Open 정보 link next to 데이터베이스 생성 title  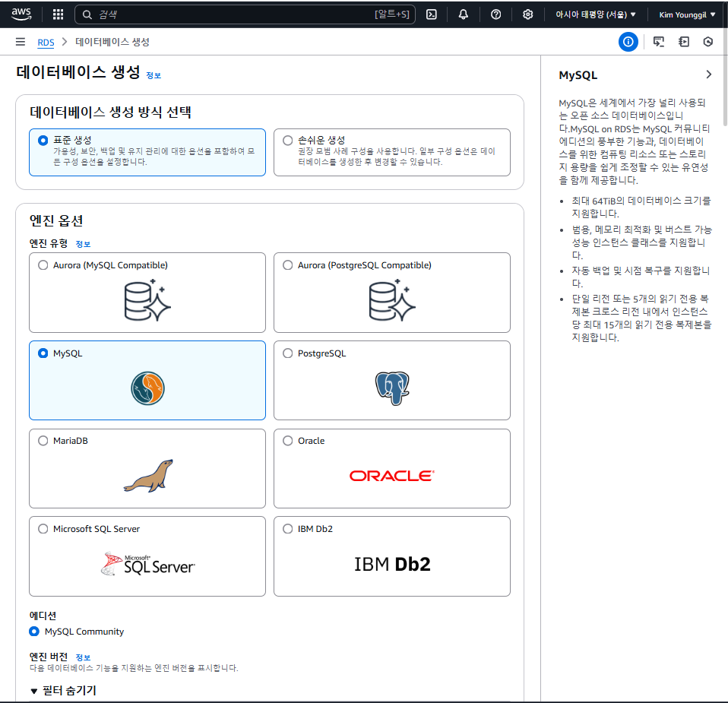click(x=154, y=76)
